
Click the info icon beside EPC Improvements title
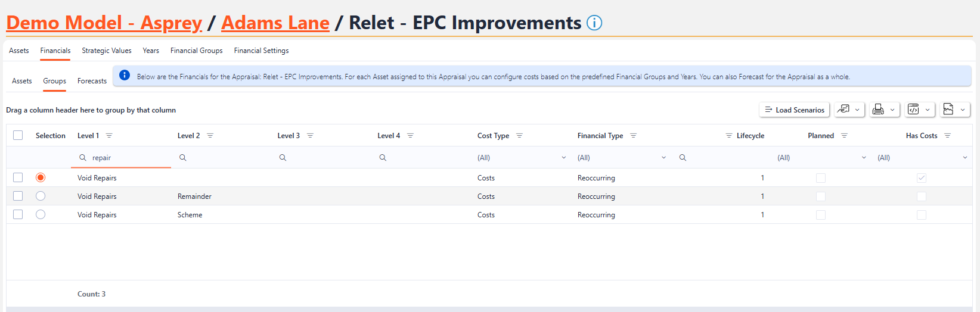[594, 23]
